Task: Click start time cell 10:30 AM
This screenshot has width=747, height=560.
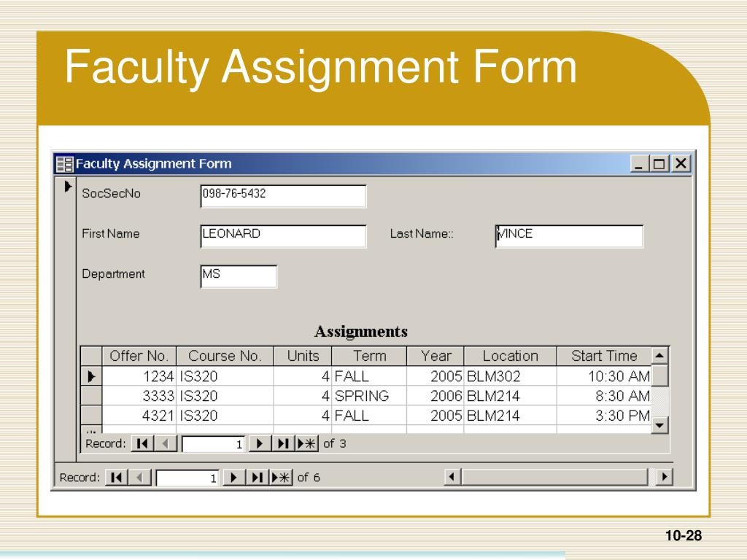Action: click(604, 377)
